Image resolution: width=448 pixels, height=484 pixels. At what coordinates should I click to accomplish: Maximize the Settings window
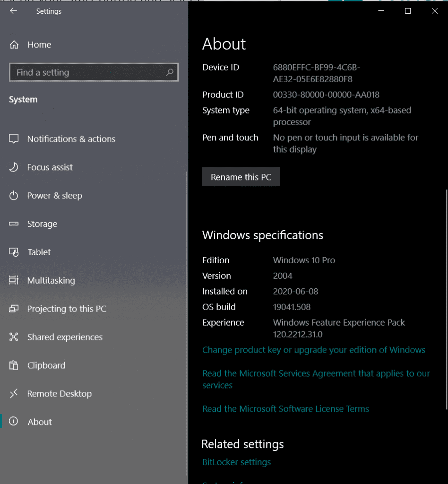408,11
